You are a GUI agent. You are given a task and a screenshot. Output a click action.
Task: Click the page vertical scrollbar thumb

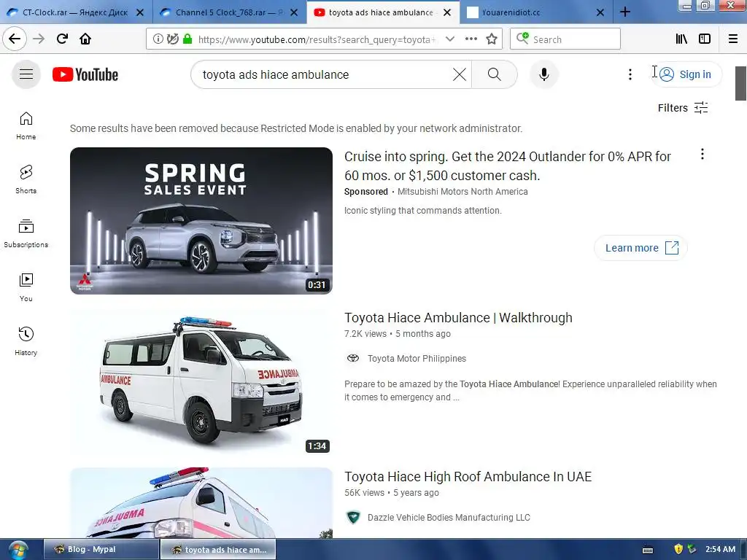(x=740, y=84)
